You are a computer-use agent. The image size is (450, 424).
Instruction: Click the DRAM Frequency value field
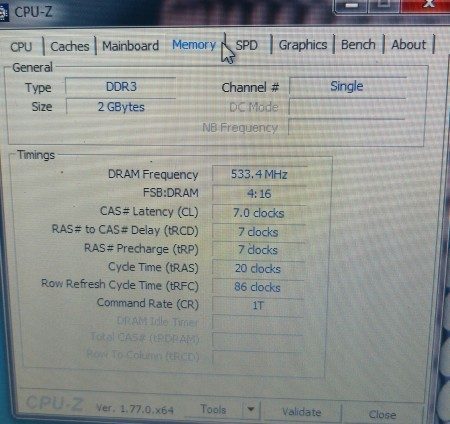pyautogui.click(x=259, y=174)
